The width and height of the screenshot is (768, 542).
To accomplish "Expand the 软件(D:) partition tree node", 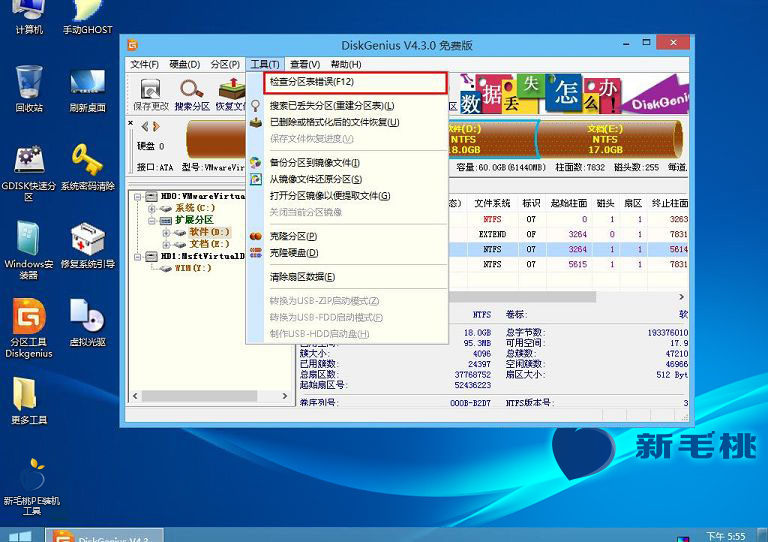I will pyautogui.click(x=166, y=233).
